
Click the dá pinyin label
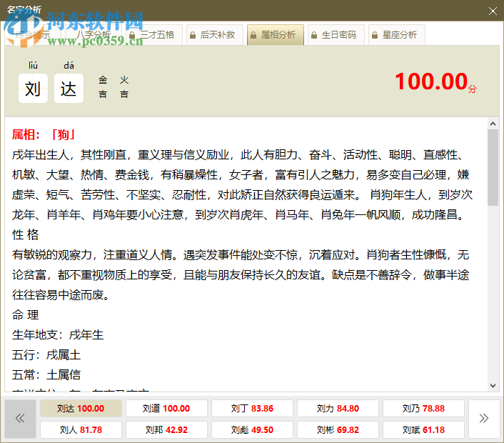pos(69,65)
